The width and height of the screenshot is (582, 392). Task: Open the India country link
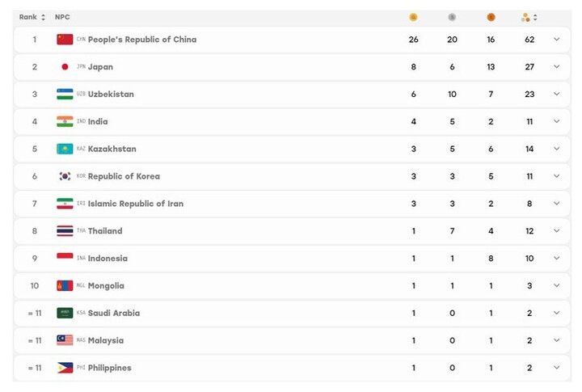pos(98,121)
